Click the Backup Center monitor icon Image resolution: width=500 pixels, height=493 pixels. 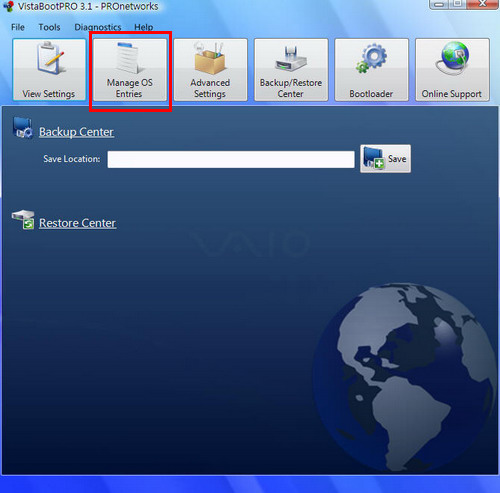22,128
